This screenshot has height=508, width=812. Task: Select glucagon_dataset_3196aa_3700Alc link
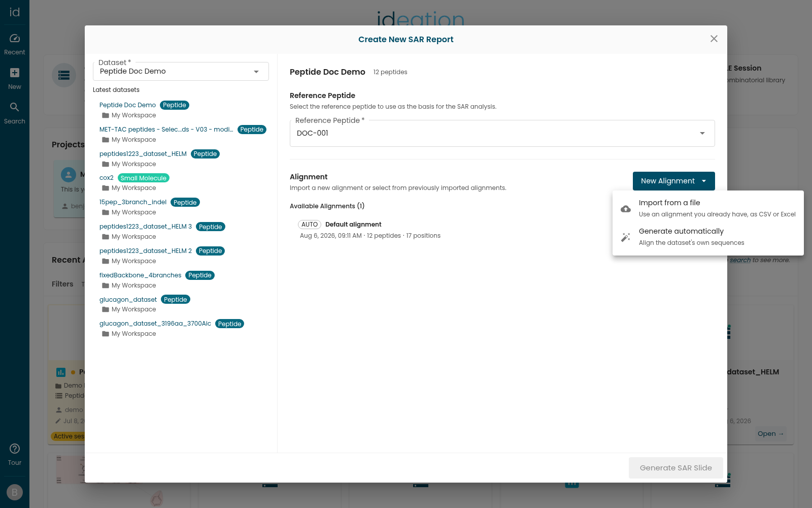pyautogui.click(x=155, y=324)
